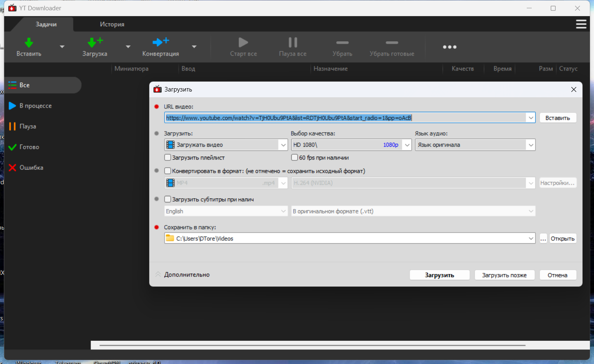Switch to the Задачи tab
The width and height of the screenshot is (594, 364).
46,24
